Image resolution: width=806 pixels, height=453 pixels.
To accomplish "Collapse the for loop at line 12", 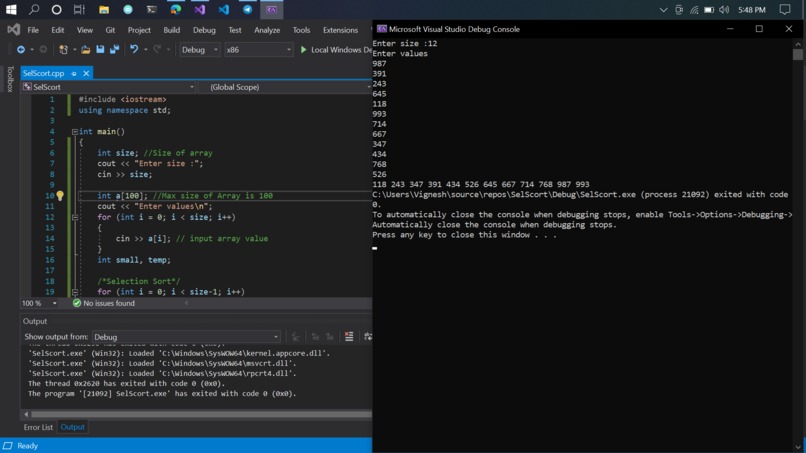I will [x=75, y=217].
